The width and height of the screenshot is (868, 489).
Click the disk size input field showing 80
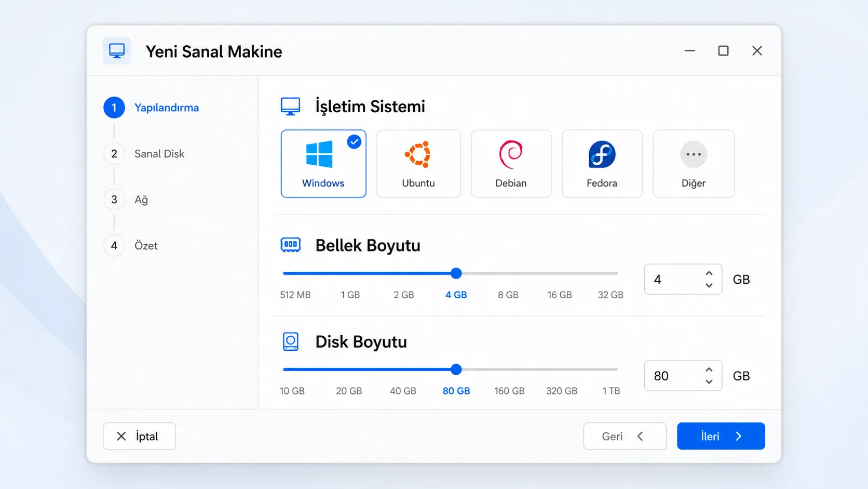click(x=683, y=376)
